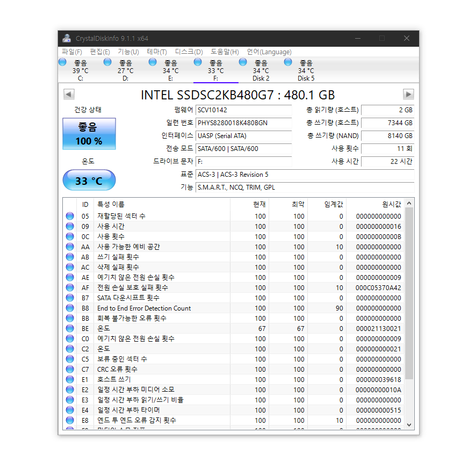This screenshot has height=476, width=476.
Task: Select the status orb for row BB
Action: point(70,318)
